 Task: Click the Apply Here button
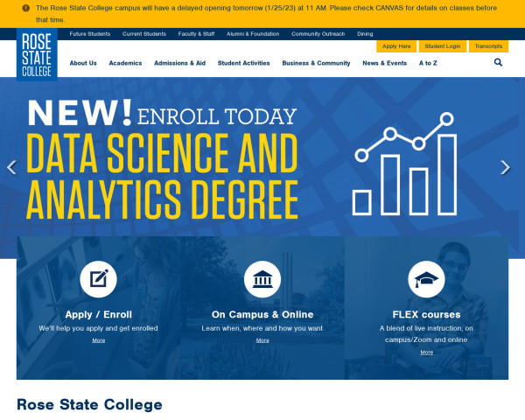point(396,46)
